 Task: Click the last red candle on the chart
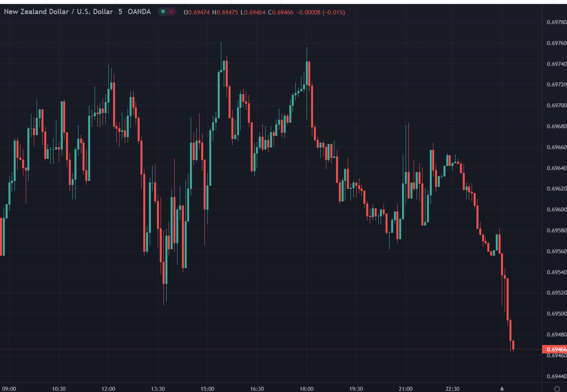tap(513, 345)
